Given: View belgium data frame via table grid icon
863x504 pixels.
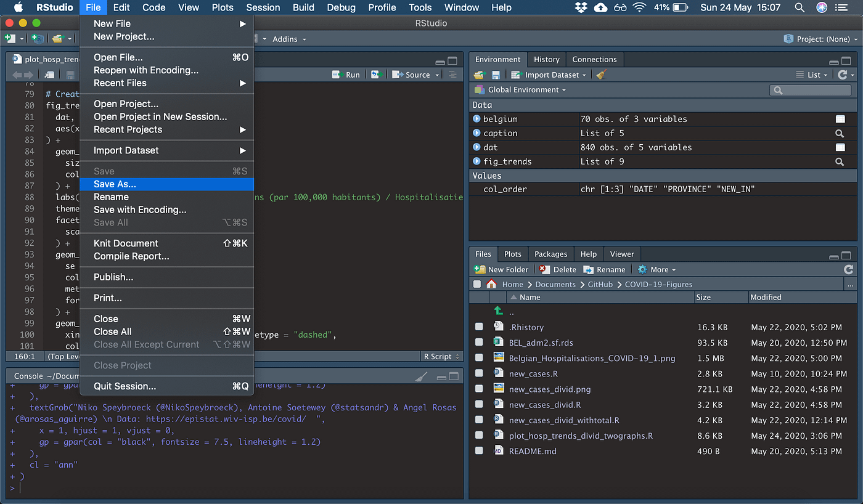Looking at the screenshot, I should (x=840, y=119).
